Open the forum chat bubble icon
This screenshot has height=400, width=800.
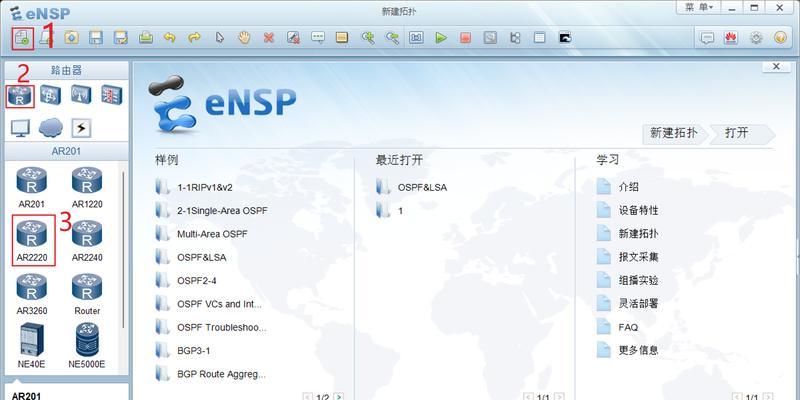click(x=707, y=38)
